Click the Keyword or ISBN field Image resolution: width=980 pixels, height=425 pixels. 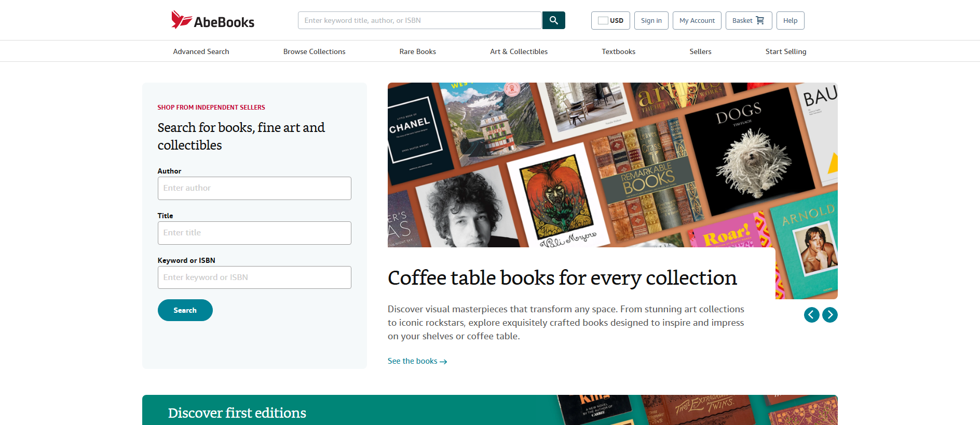[x=254, y=277]
